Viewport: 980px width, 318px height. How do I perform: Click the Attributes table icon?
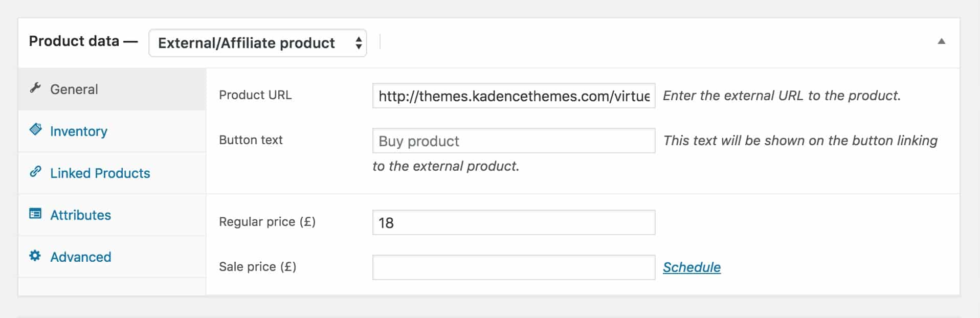35,213
